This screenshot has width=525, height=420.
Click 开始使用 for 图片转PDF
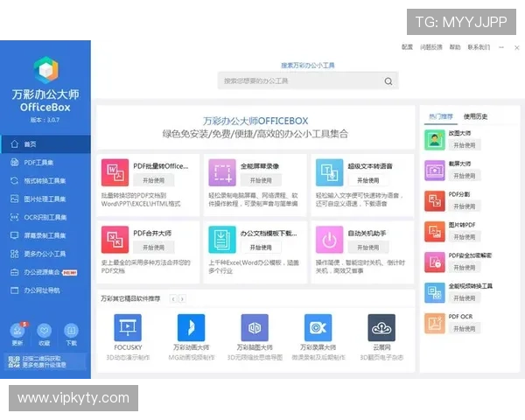click(x=465, y=237)
